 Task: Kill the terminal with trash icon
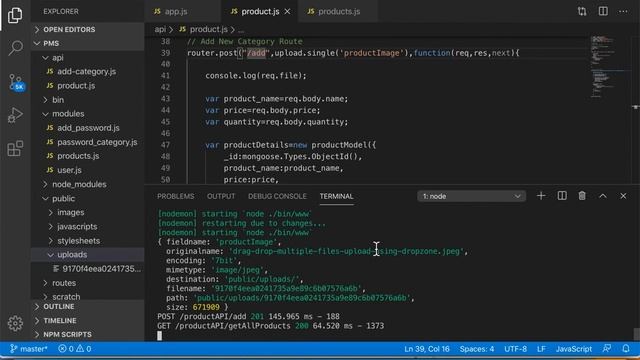tap(582, 196)
